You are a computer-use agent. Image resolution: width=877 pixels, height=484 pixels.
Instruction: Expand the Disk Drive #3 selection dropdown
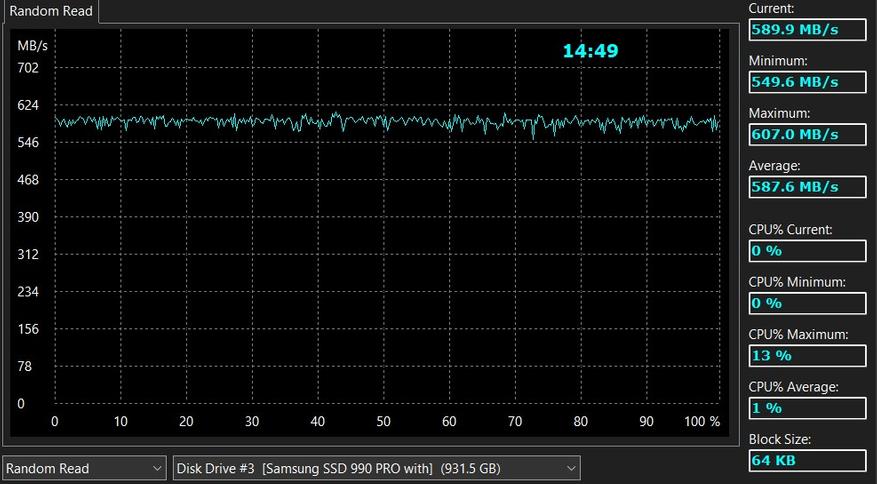click(x=376, y=468)
